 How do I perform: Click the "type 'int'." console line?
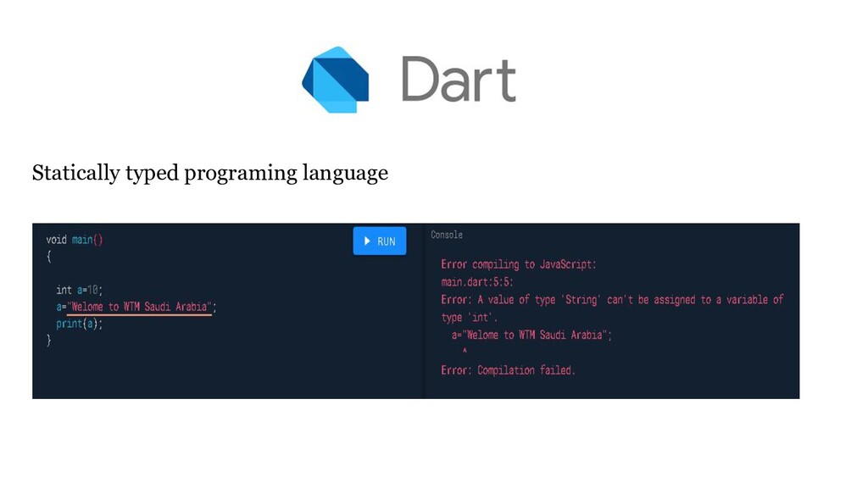tap(470, 318)
